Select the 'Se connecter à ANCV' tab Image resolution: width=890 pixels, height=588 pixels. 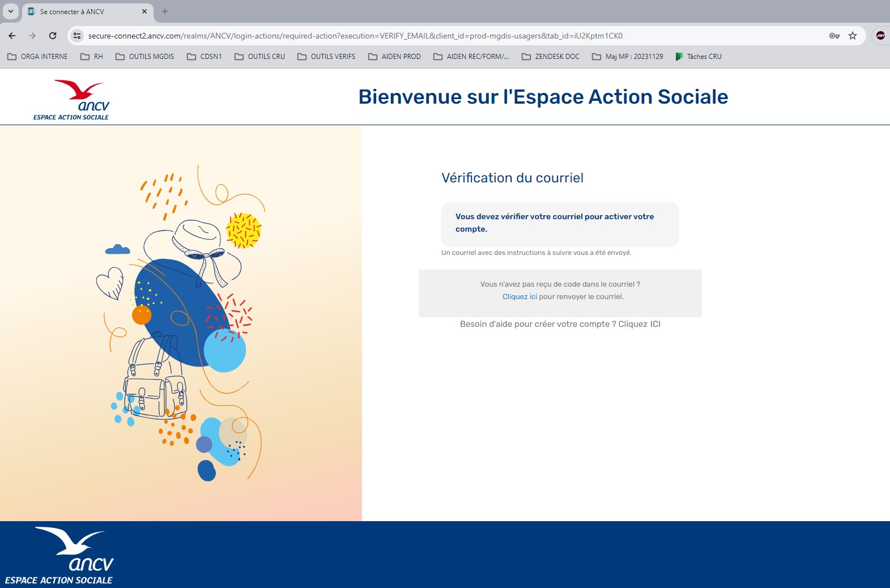tap(88, 11)
